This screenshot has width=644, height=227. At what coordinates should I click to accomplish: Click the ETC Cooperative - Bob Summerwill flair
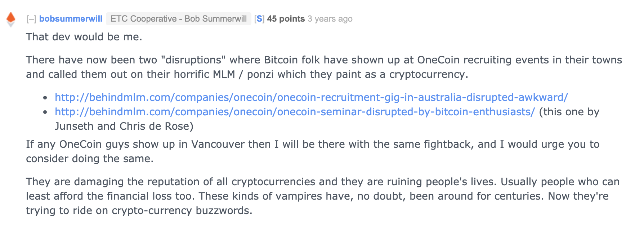click(x=178, y=19)
